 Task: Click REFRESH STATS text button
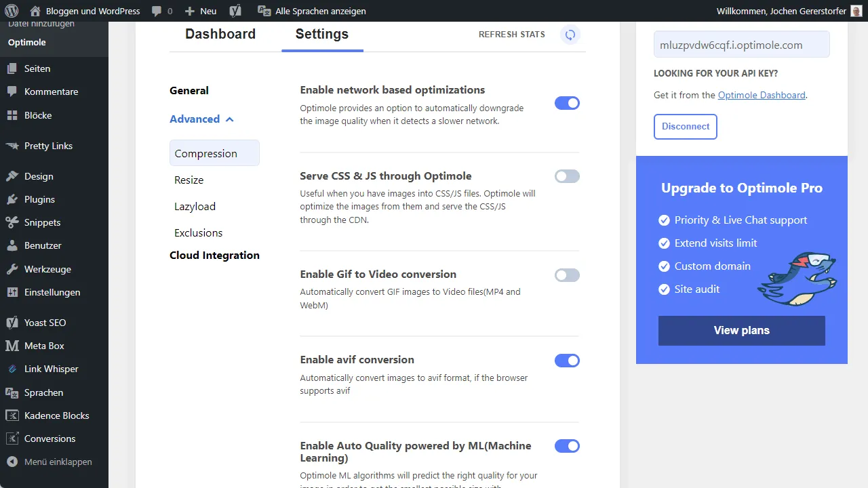512,35
